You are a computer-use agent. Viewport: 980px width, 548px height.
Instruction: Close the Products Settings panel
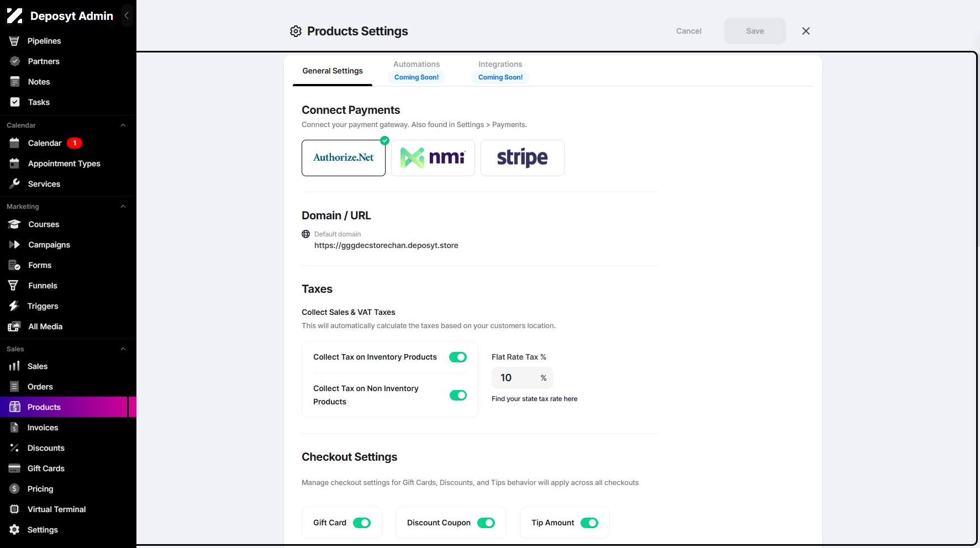pyautogui.click(x=806, y=31)
